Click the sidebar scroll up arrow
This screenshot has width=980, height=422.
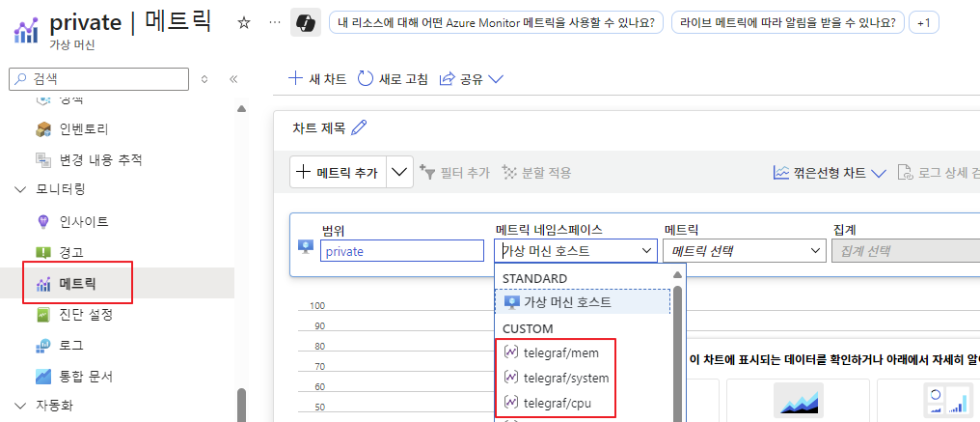tap(241, 109)
